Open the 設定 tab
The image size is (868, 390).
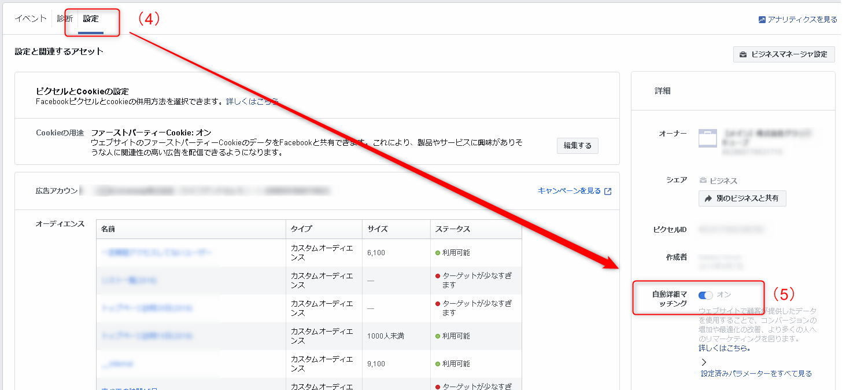pos(91,19)
